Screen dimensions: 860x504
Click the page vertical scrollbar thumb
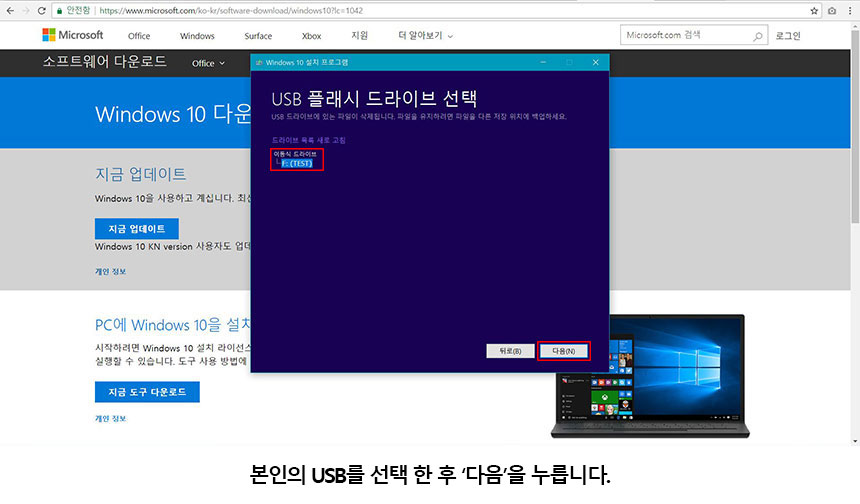coord(855,126)
